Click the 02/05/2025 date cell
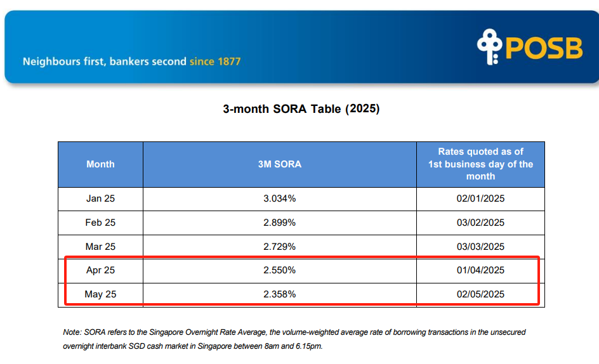This screenshot has height=364, width=599. [x=480, y=294]
